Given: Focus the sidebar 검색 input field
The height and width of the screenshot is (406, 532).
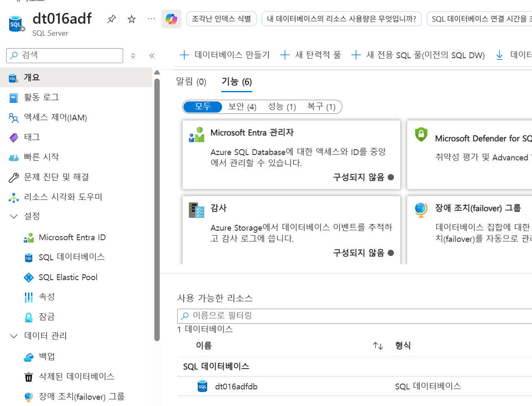Looking at the screenshot, I should pyautogui.click(x=65, y=56).
